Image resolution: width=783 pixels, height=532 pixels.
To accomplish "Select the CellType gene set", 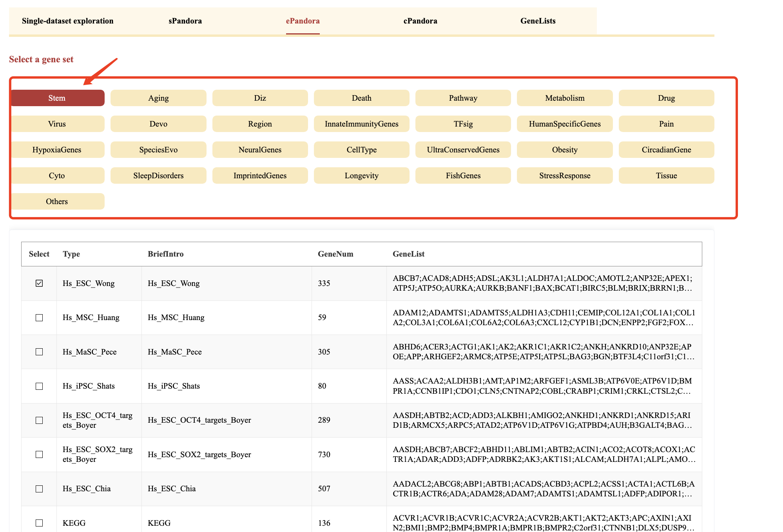I will tap(361, 150).
